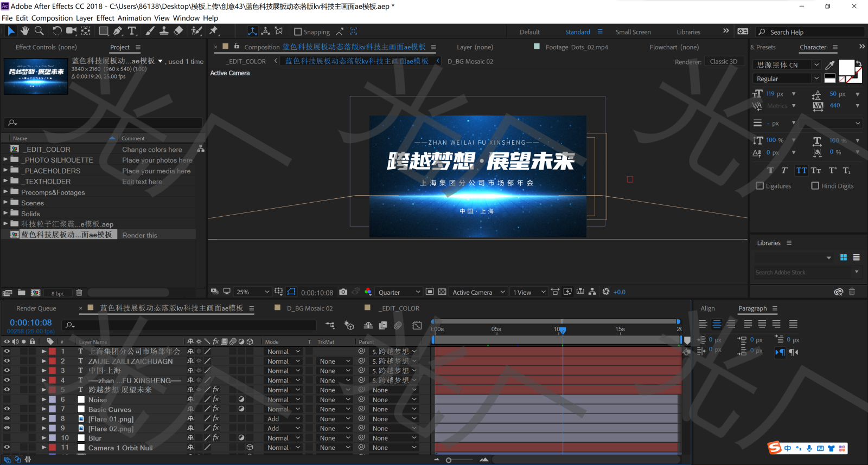Click the Search Help input field
868x465 pixels.
click(x=814, y=32)
